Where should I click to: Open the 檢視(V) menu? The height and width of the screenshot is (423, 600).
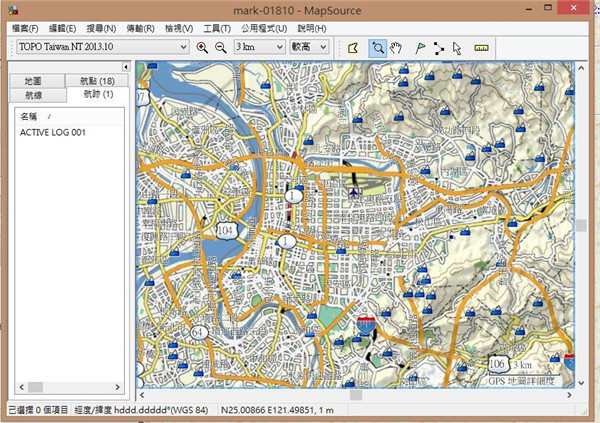coord(179,28)
